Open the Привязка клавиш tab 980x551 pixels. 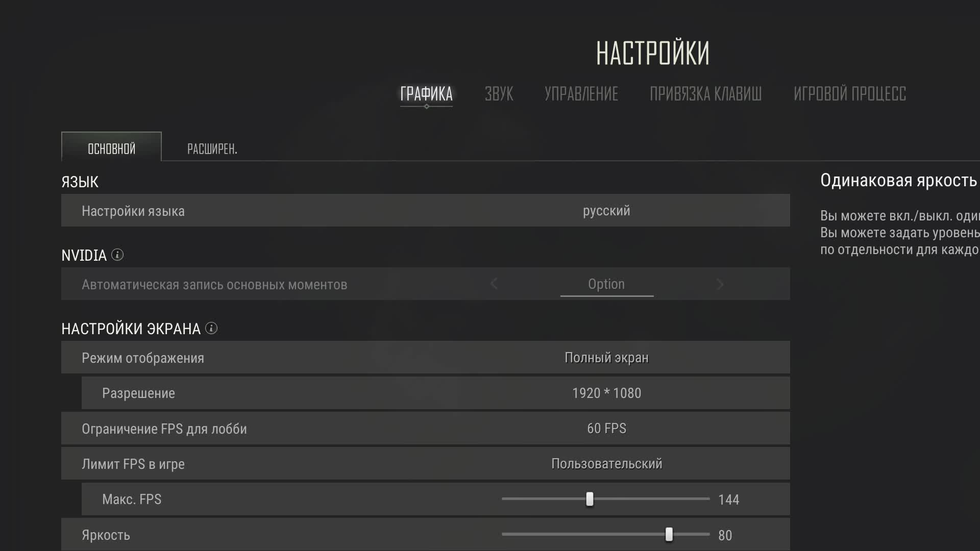point(705,94)
